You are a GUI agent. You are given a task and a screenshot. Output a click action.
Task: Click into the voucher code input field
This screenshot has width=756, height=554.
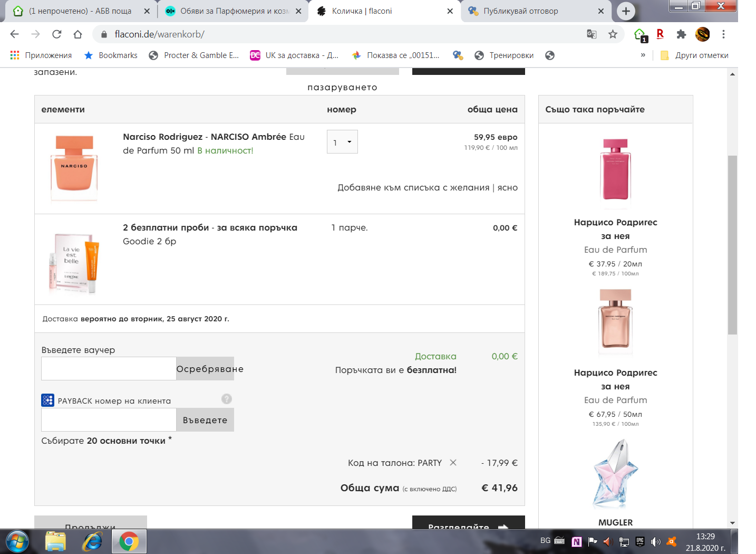[109, 369]
